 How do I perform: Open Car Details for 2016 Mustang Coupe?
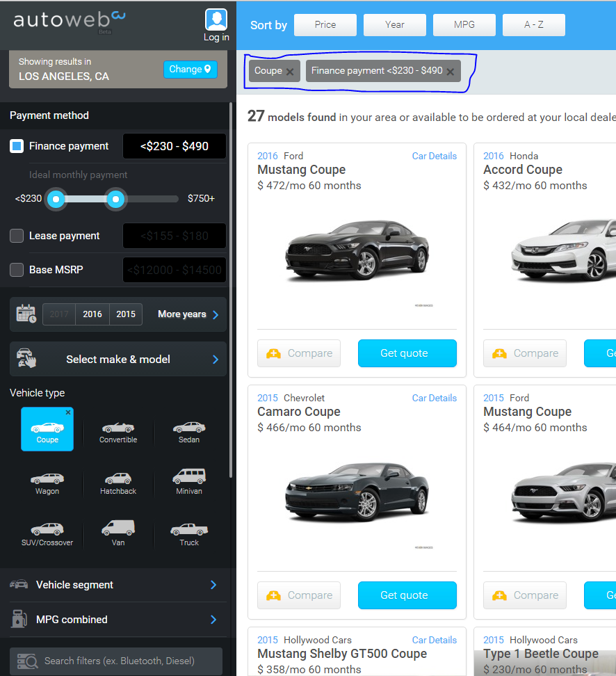click(x=434, y=156)
